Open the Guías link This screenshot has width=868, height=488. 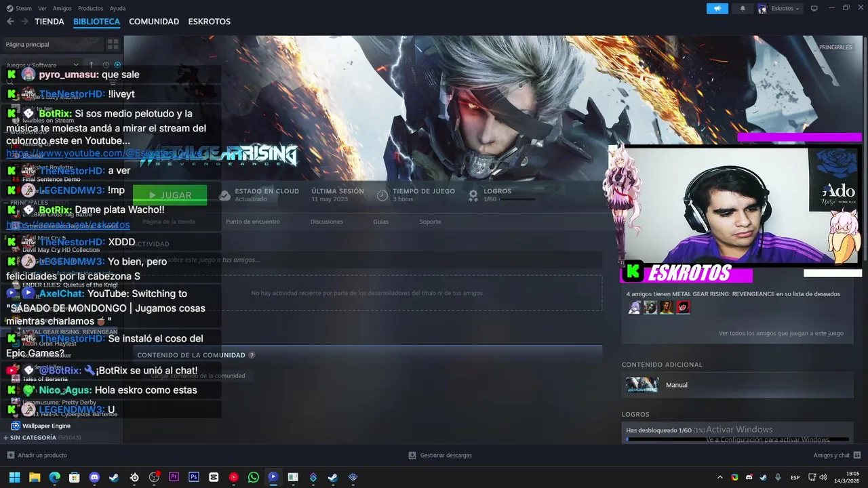(381, 222)
